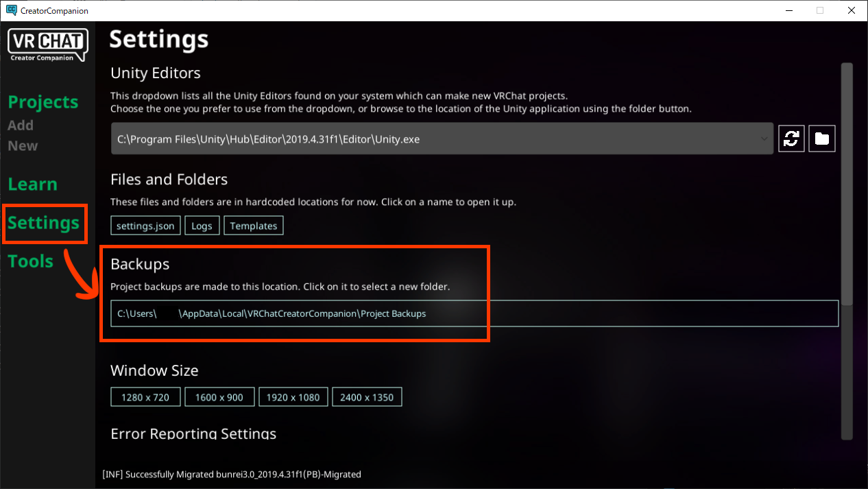Select New under Projects

click(x=23, y=145)
